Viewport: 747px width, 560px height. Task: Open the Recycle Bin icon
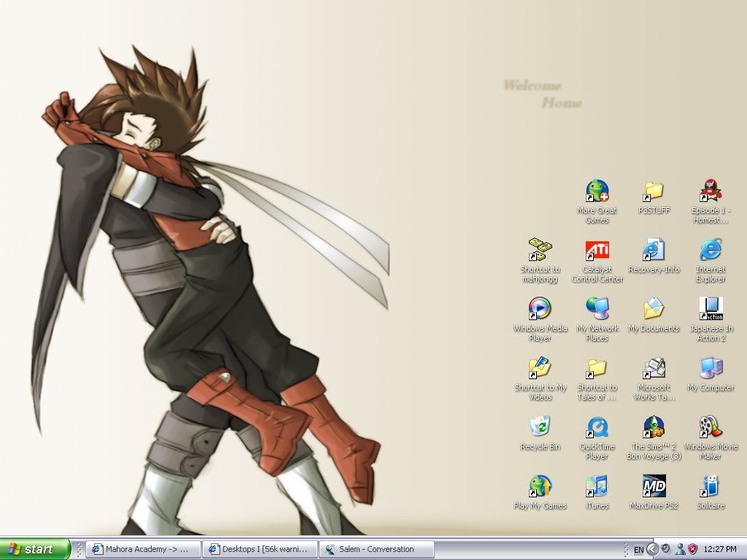pos(540,428)
